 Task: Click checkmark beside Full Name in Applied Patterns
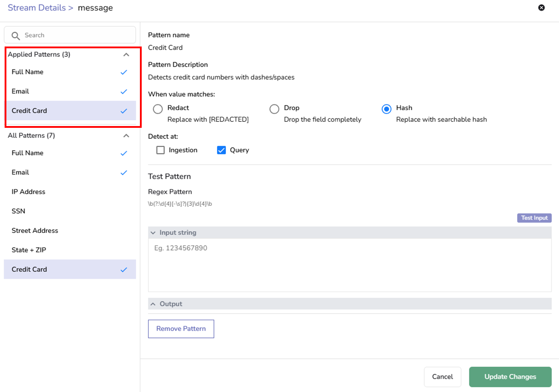(x=124, y=72)
